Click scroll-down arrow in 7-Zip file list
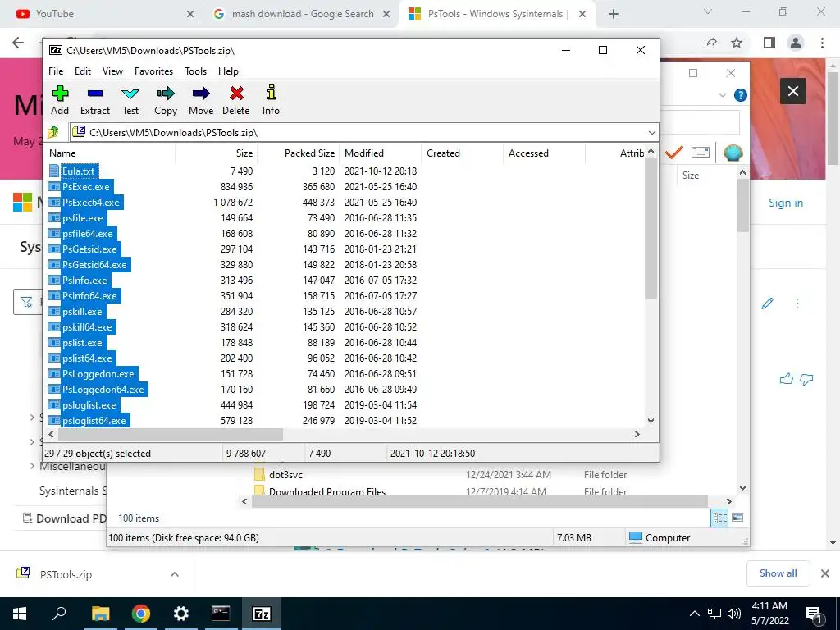This screenshot has height=630, width=840. (651, 421)
